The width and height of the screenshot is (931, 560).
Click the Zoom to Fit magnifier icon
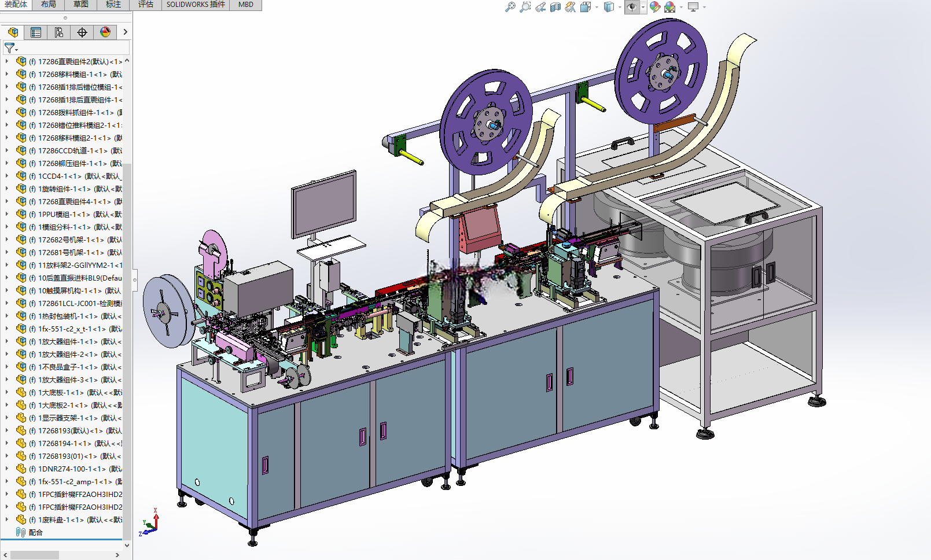point(510,7)
